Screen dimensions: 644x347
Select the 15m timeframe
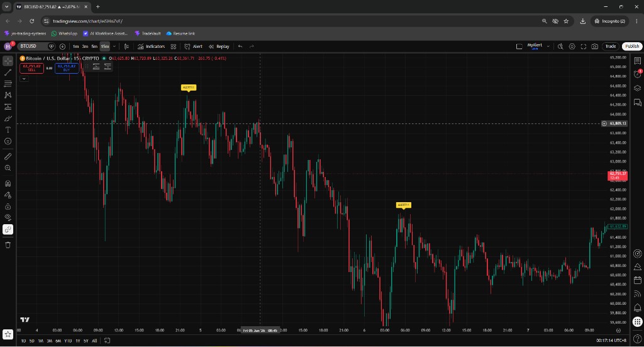tap(105, 47)
